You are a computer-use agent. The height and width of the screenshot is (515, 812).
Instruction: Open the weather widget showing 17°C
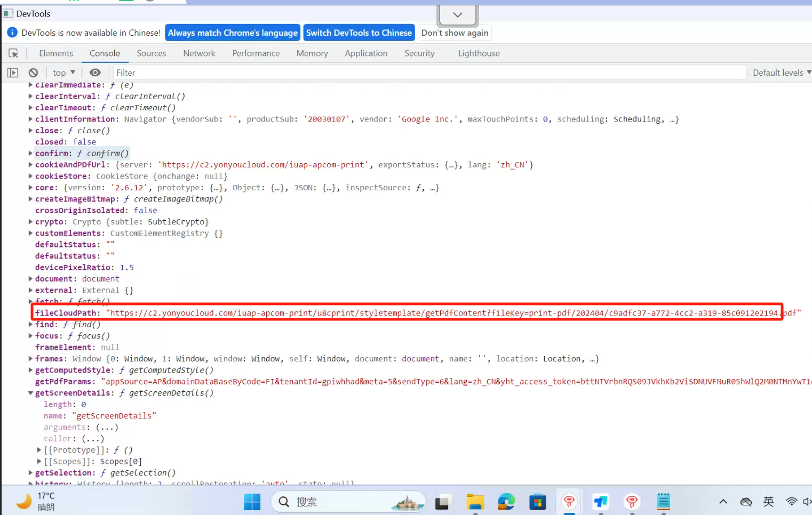pos(36,501)
